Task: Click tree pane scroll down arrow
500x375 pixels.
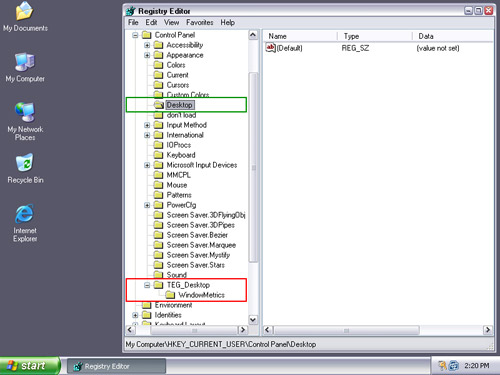Action: click(253, 320)
